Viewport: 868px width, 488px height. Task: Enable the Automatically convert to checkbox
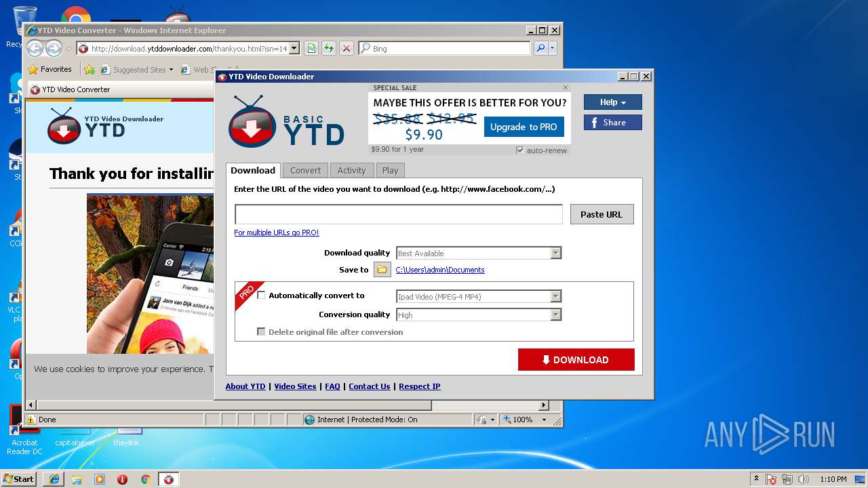261,296
